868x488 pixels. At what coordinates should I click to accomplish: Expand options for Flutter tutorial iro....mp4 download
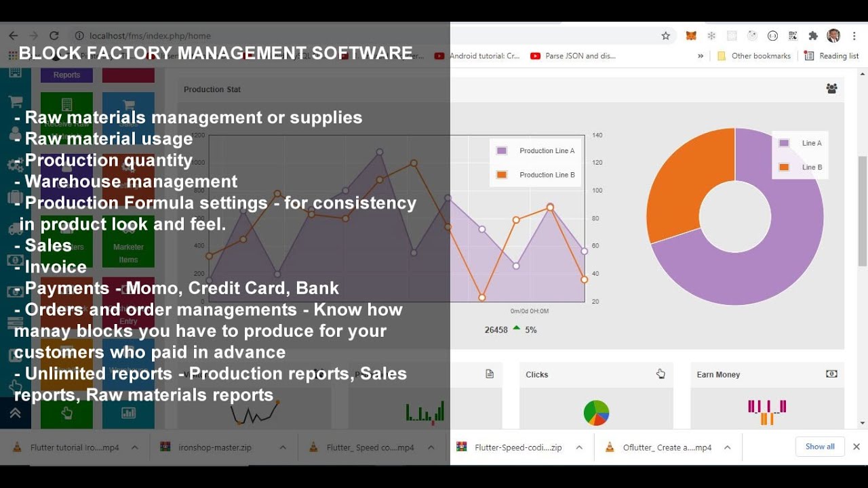click(134, 447)
